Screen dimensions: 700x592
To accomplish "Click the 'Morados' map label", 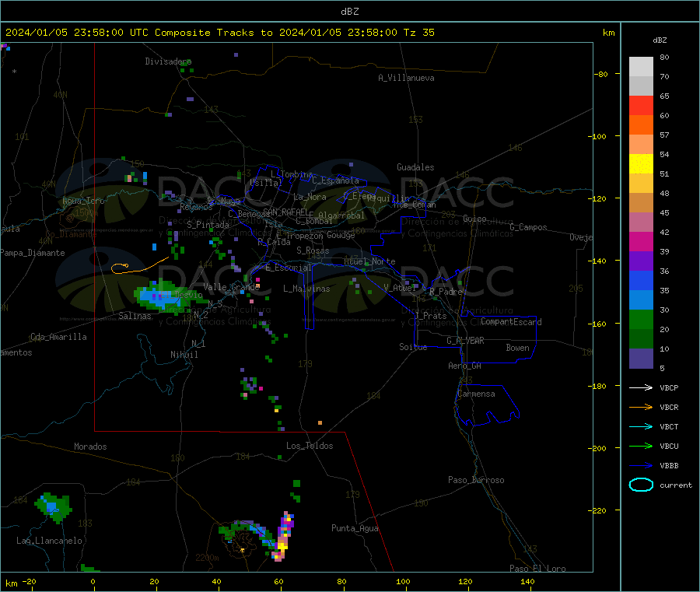I will coord(90,447).
